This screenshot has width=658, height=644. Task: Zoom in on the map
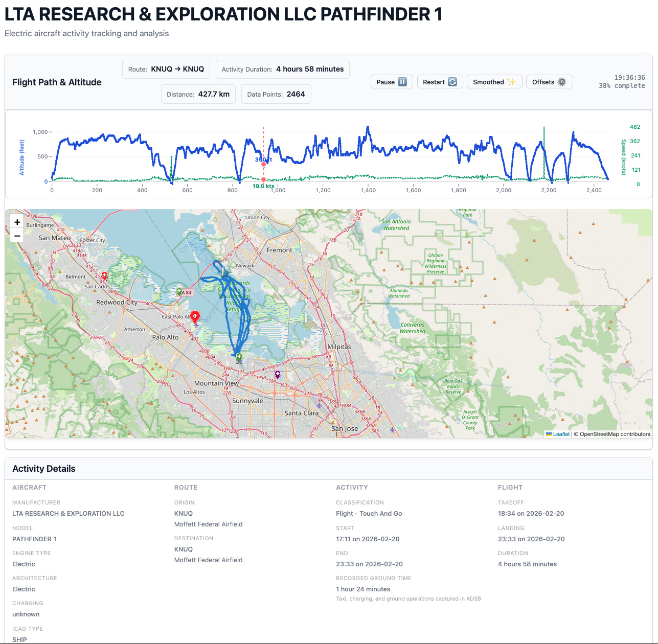pos(17,222)
